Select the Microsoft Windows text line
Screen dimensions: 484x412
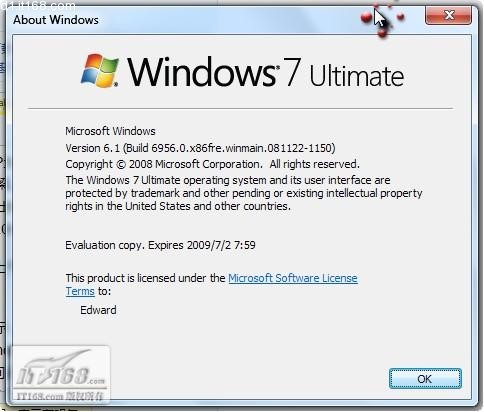tap(110, 131)
